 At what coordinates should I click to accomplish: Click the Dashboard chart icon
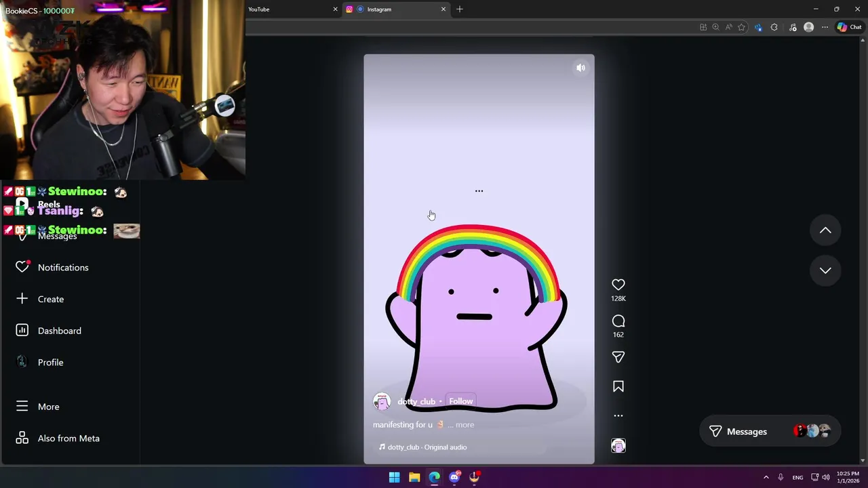(22, 330)
